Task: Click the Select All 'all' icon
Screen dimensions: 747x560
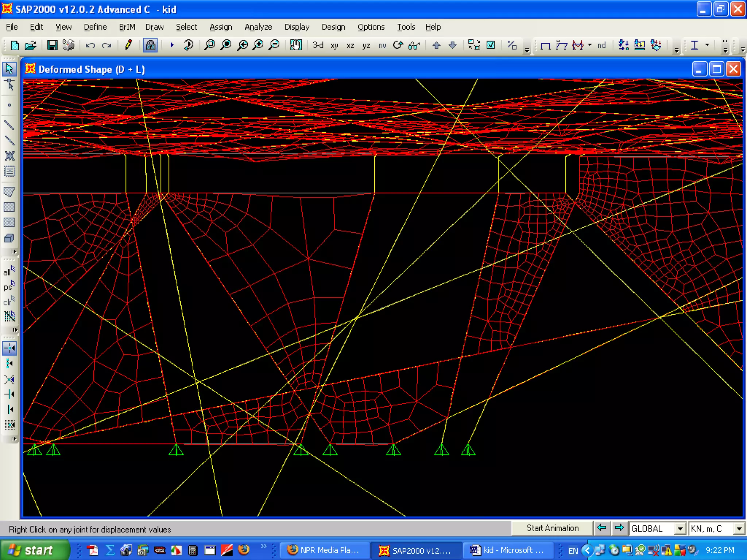Action: point(9,271)
